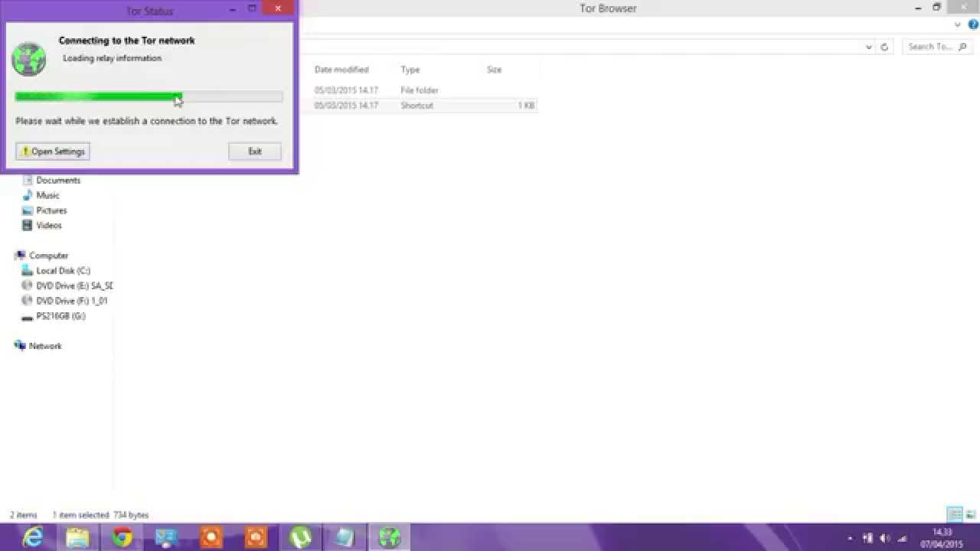Viewport: 980px width, 551px height.
Task: Open File Explorer from the taskbar
Action: (77, 537)
